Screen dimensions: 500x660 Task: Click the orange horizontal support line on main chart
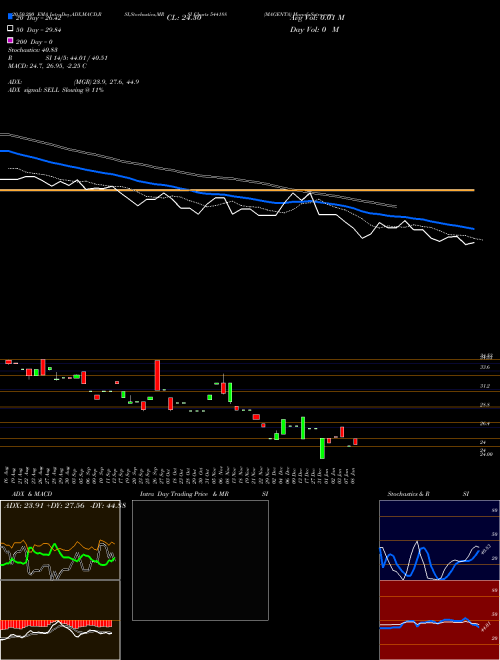click(237, 190)
